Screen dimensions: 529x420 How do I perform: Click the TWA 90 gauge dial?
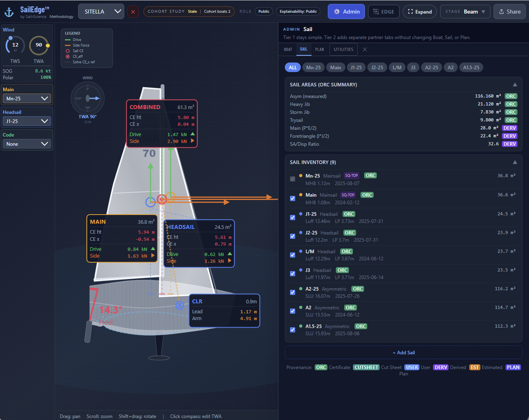click(x=39, y=45)
